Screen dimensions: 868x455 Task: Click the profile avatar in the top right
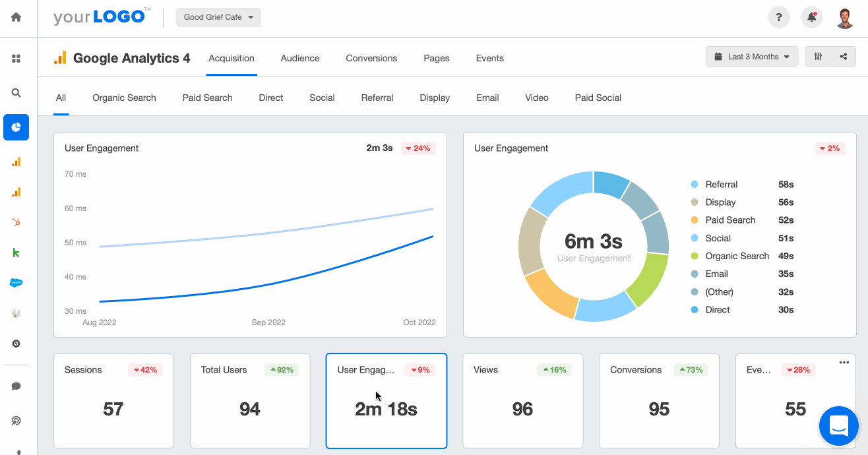point(845,16)
